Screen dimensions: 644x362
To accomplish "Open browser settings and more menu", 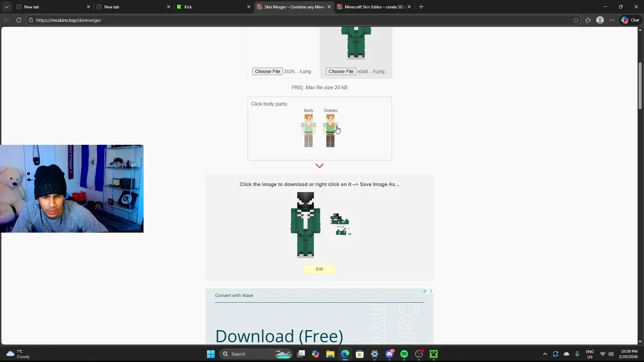I will pyautogui.click(x=612, y=20).
